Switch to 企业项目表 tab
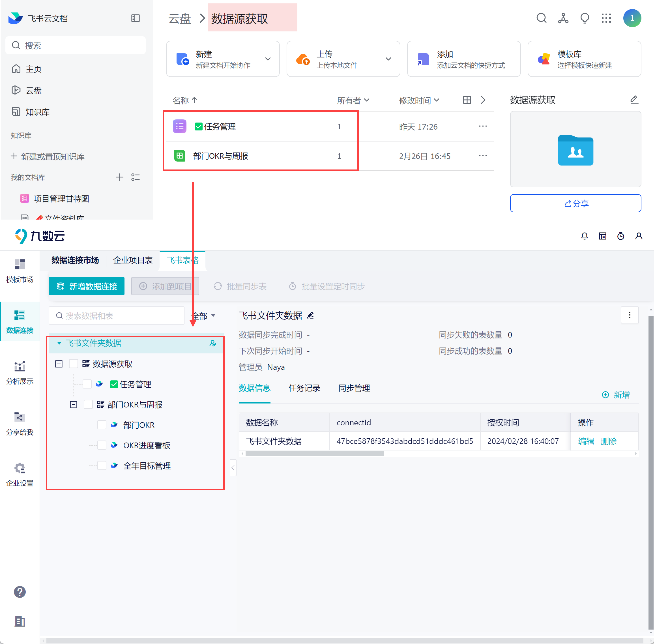Viewport: 655px width, 644px height. click(x=133, y=260)
